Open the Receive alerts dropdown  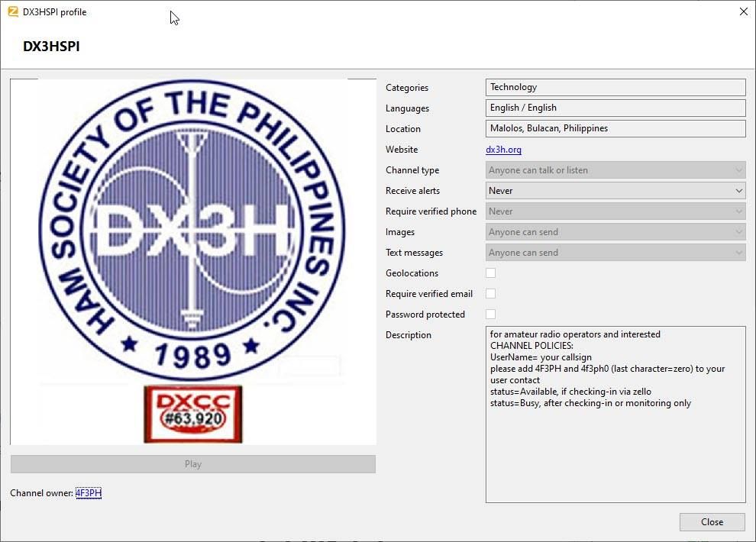pos(615,191)
